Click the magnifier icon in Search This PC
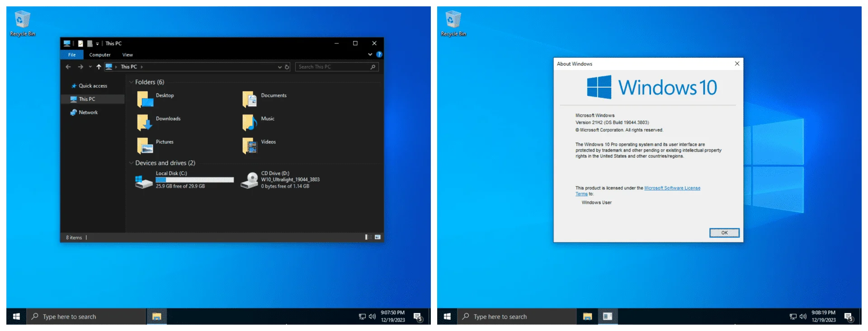Viewport: 868px width, 331px height. pyautogui.click(x=373, y=67)
